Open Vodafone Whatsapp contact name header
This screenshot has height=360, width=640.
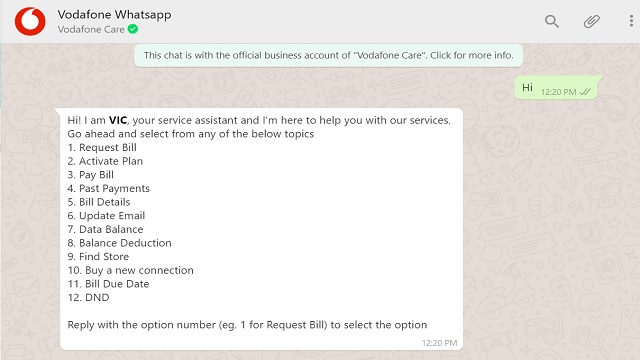click(114, 15)
